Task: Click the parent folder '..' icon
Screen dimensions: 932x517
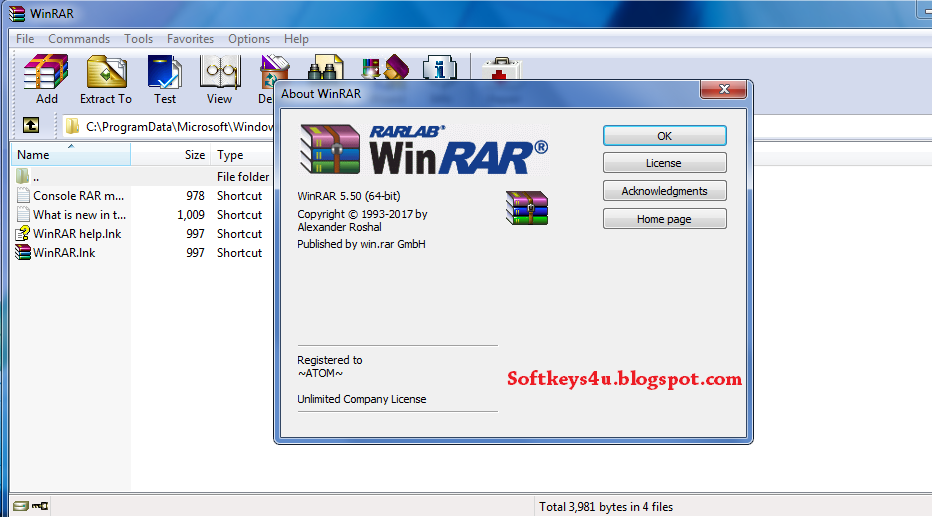Action: [23, 176]
